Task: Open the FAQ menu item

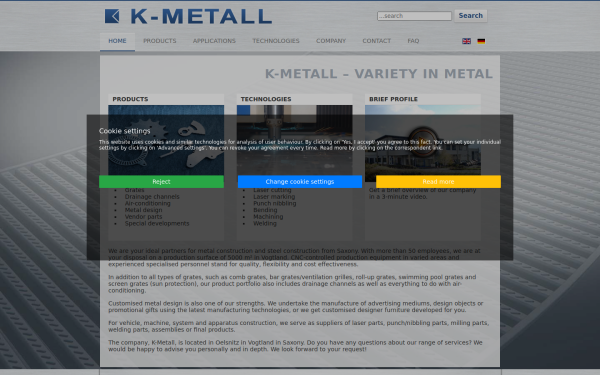Action: click(413, 41)
